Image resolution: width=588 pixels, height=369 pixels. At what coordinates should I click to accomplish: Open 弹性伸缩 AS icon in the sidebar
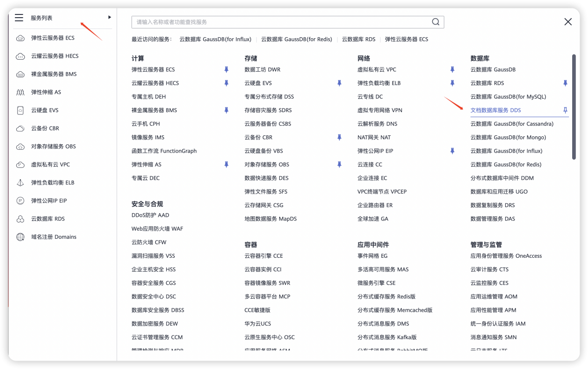click(20, 93)
